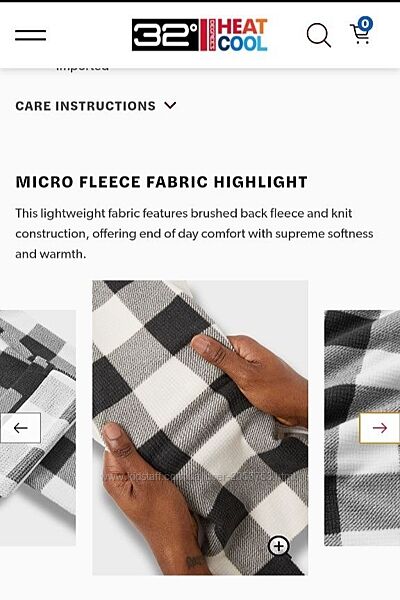Zoom in with the plus magnifier icon

tap(279, 546)
